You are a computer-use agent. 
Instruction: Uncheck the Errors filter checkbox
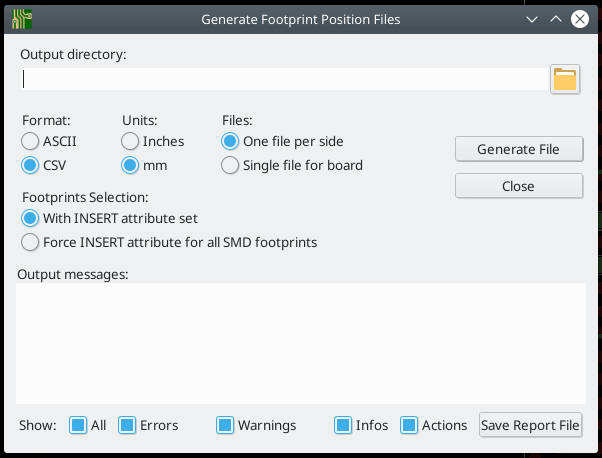tap(127, 425)
